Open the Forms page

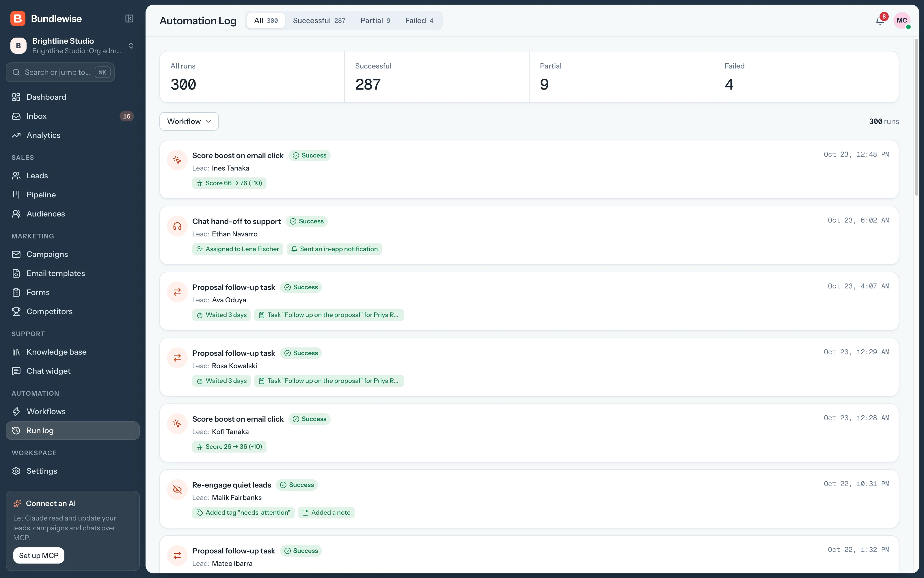click(x=72, y=292)
